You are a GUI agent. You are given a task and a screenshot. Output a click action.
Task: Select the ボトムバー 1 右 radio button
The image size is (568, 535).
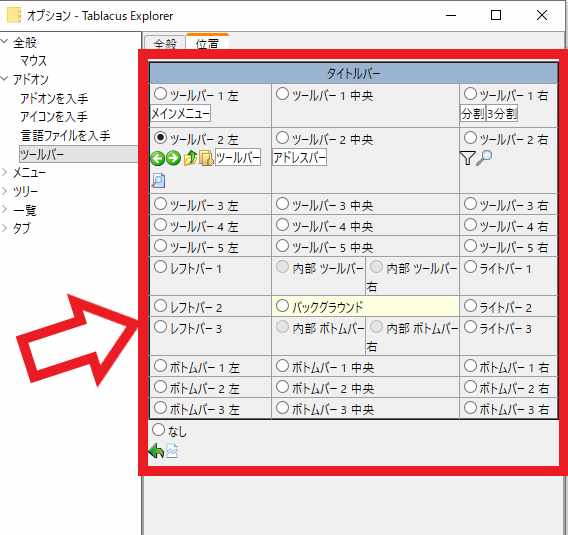470,366
